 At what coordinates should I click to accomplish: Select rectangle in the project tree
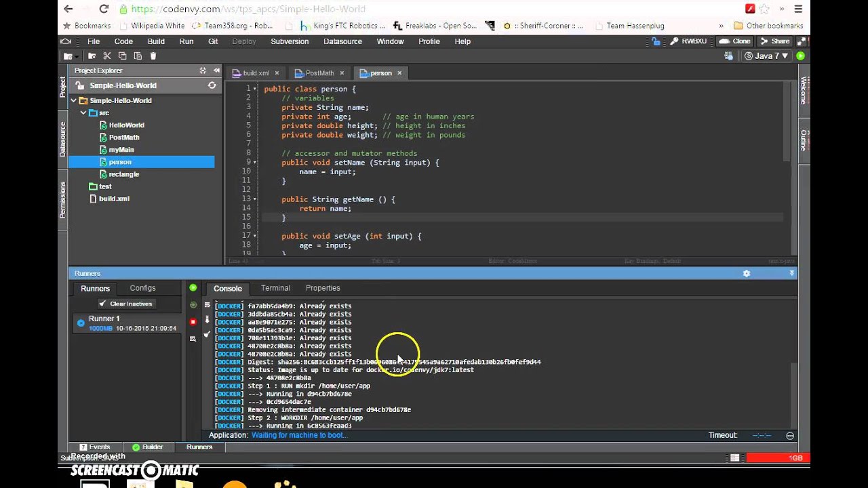coord(123,174)
